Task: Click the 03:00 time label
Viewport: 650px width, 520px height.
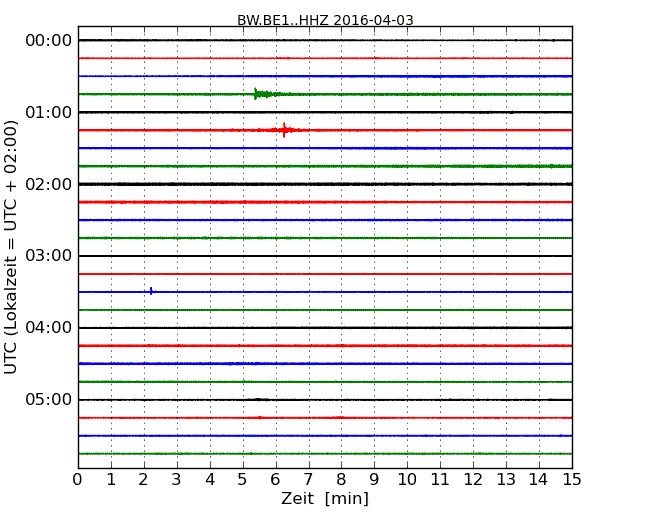Action: point(49,256)
